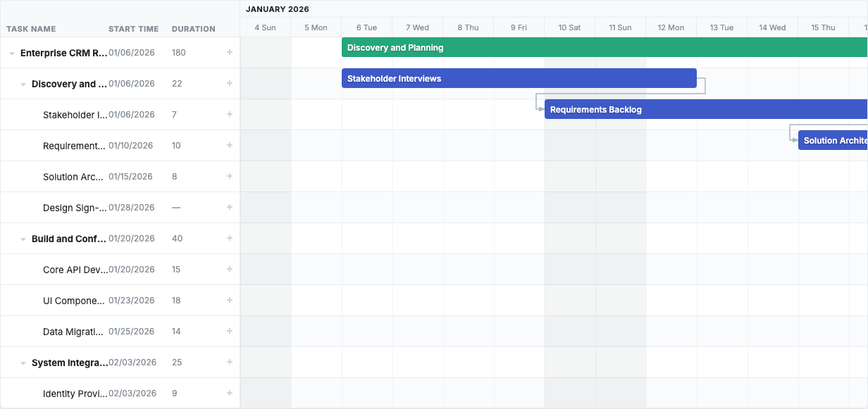
Task: Click start date 01/10/2026 cell
Action: coord(131,146)
